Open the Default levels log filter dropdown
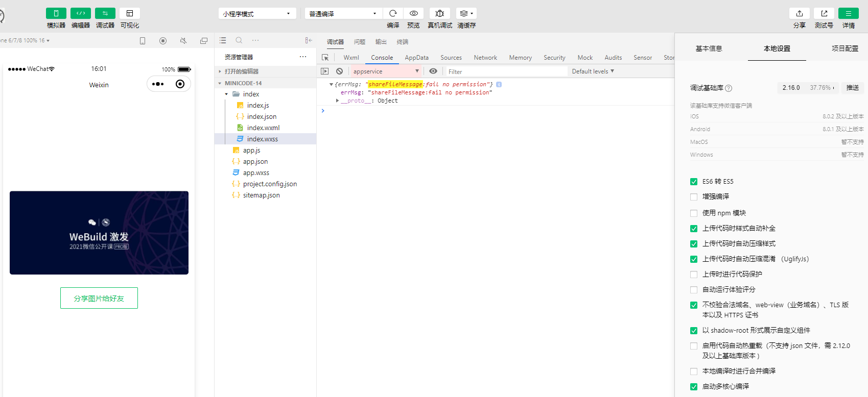Image resolution: width=868 pixels, height=397 pixels. coord(593,71)
